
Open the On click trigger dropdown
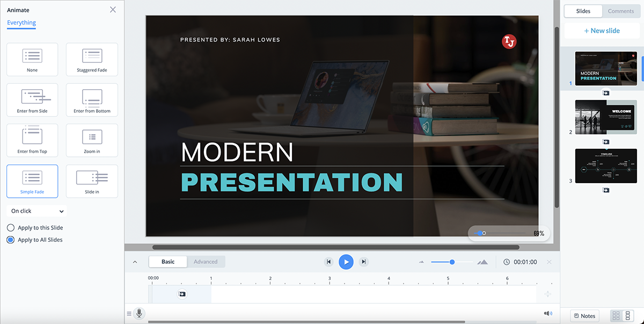tap(36, 211)
